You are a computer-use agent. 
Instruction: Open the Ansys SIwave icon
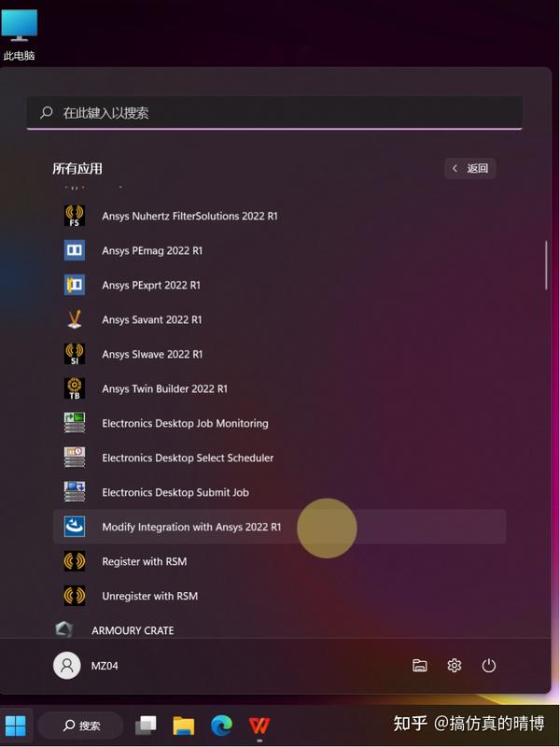pyautogui.click(x=75, y=354)
